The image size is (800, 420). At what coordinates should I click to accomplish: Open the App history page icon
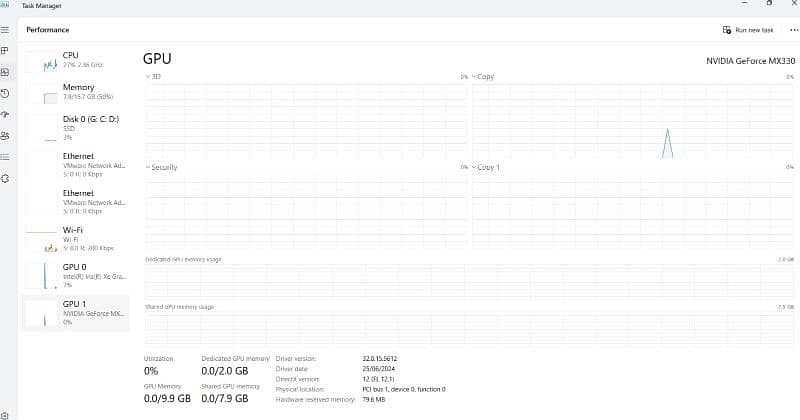pyautogui.click(x=5, y=93)
